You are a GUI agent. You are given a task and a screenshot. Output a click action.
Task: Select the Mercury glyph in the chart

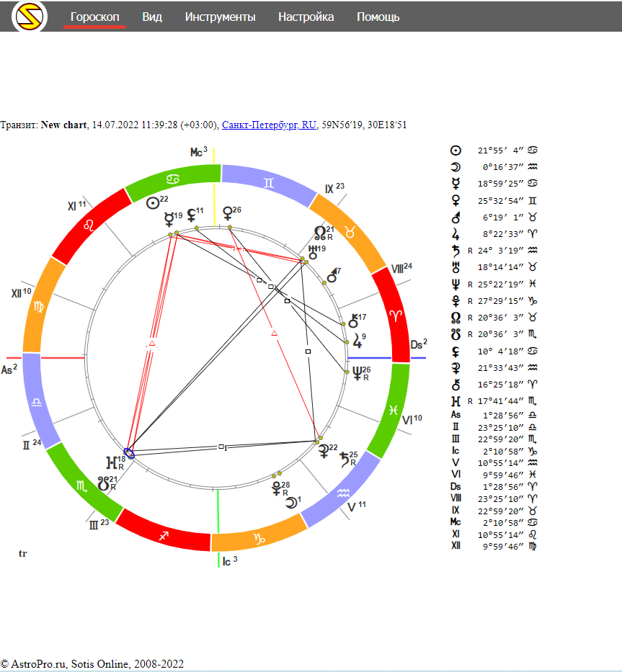click(x=169, y=218)
